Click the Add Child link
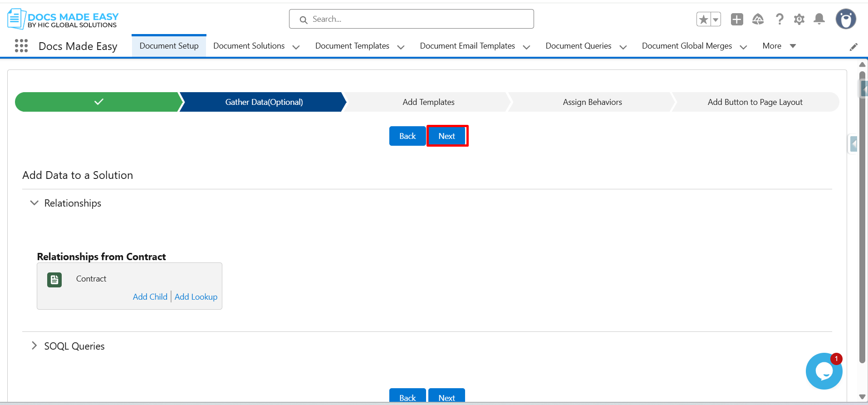The height and width of the screenshot is (405, 868). tap(150, 297)
